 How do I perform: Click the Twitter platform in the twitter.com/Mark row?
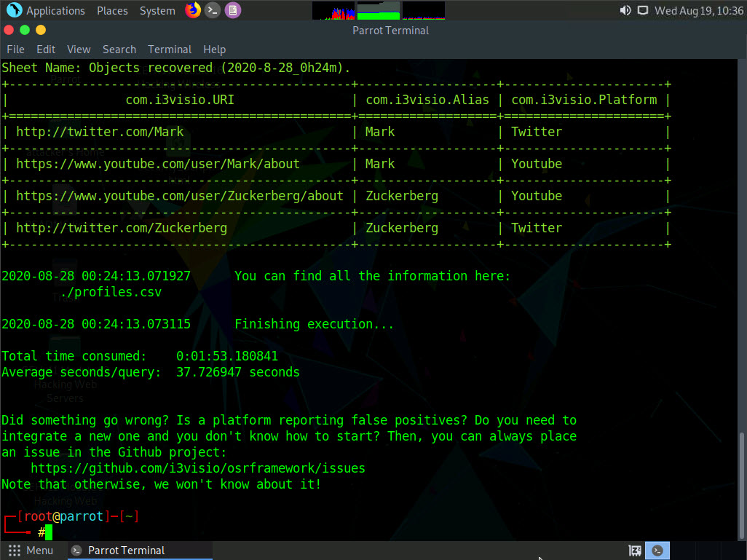pyautogui.click(x=537, y=132)
